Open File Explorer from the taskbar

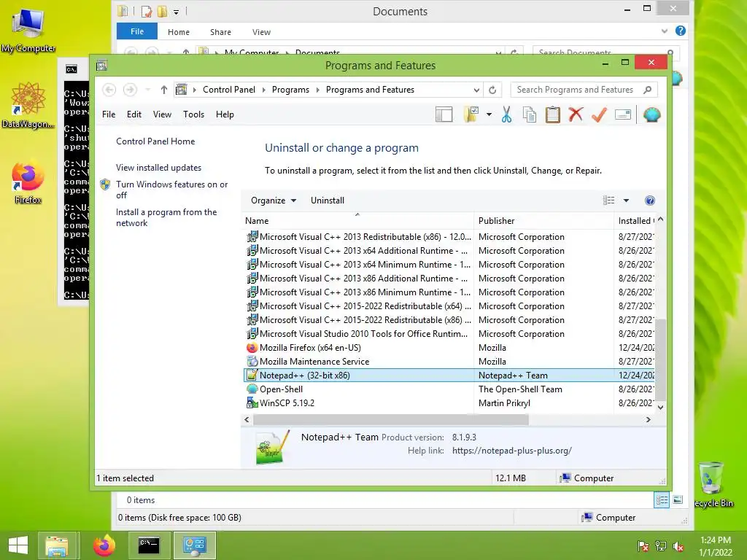(x=57, y=545)
